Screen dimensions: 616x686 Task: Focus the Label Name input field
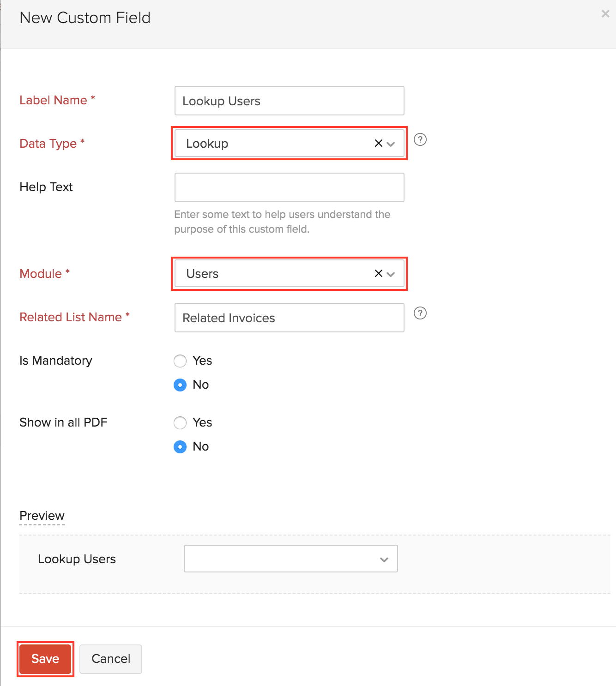(290, 101)
